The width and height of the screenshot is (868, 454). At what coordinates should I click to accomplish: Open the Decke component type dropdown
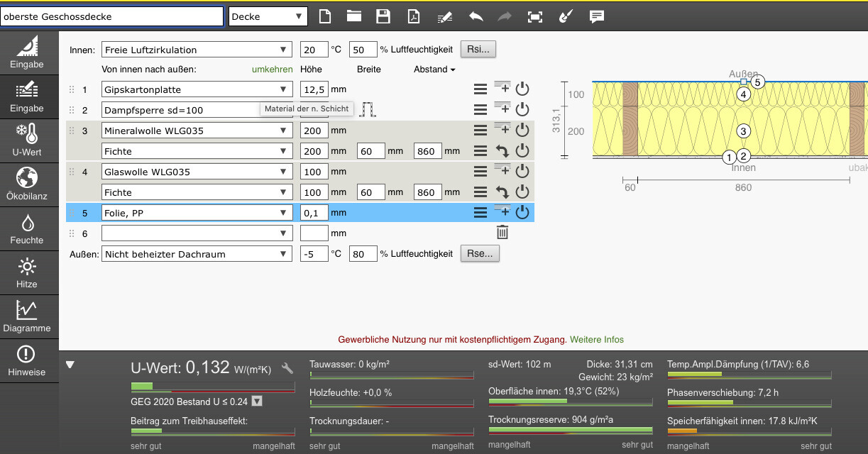(x=268, y=16)
